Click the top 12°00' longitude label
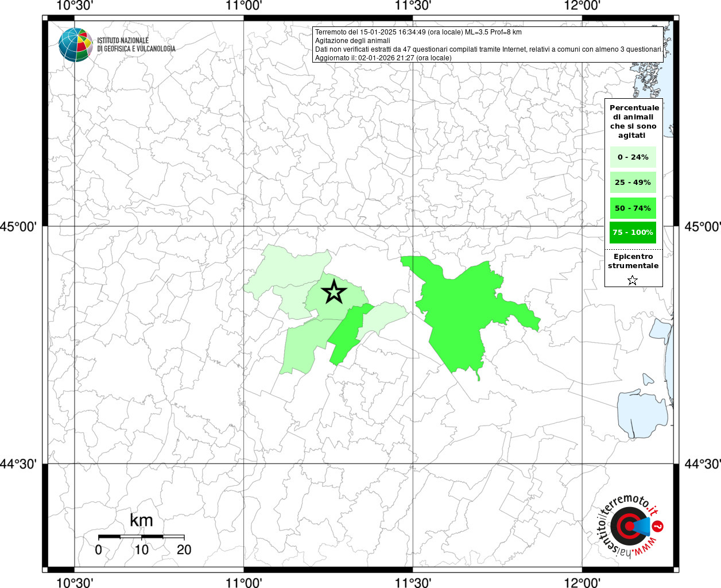The width and height of the screenshot is (721, 588). click(x=582, y=6)
